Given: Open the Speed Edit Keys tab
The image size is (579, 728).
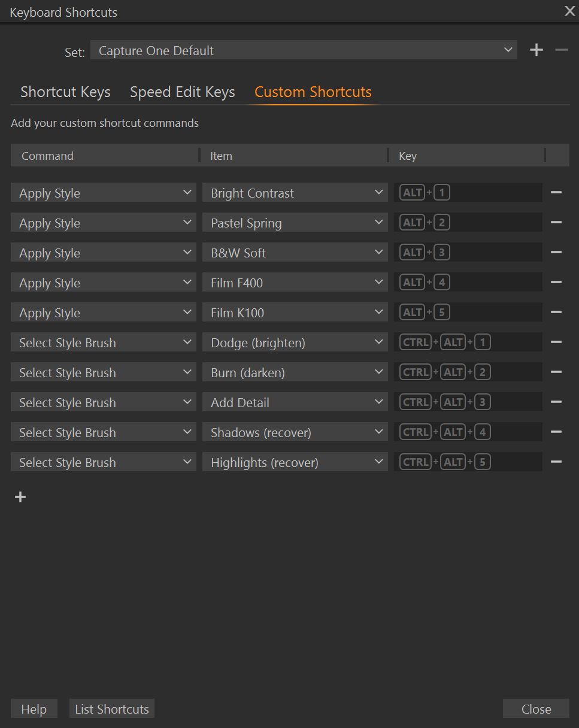Looking at the screenshot, I should (x=182, y=92).
